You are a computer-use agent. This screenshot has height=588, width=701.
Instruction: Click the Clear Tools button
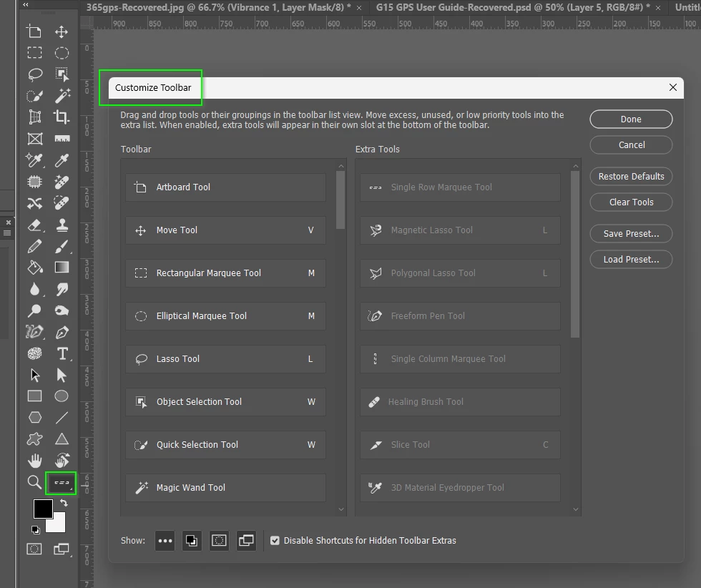tap(631, 202)
